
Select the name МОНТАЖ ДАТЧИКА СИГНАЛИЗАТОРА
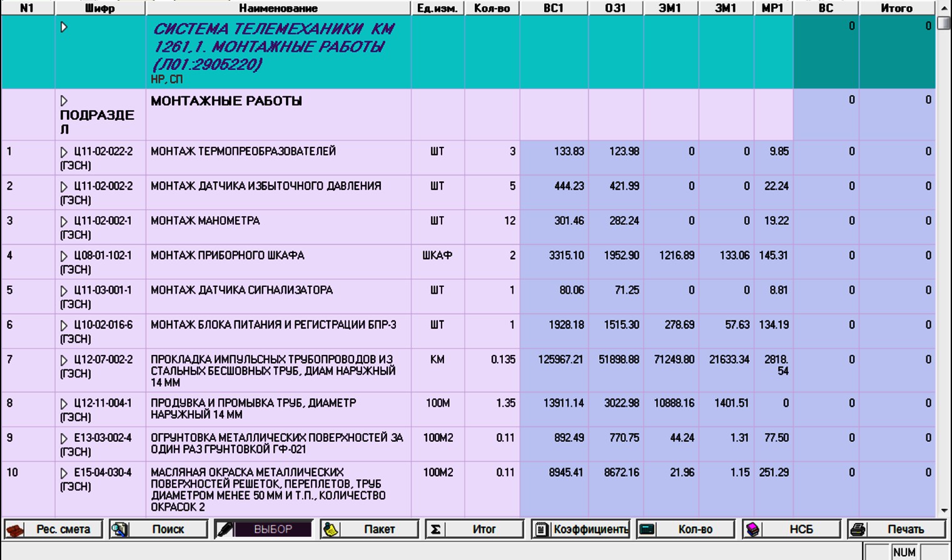pos(242,290)
